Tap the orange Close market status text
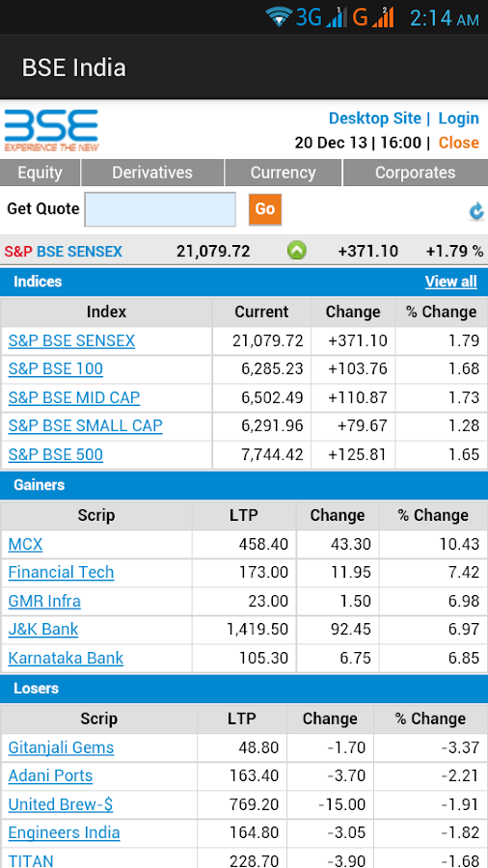The image size is (488, 868). [459, 143]
